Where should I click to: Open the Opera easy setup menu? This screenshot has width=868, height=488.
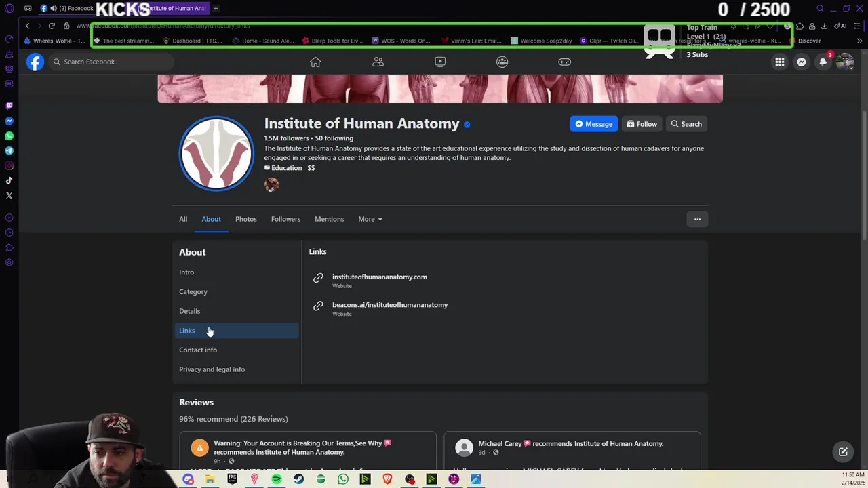(856, 26)
